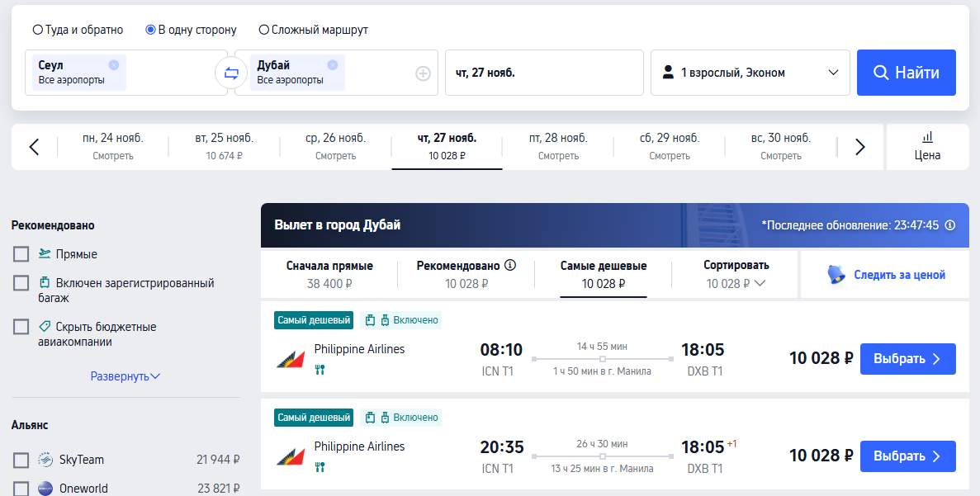Add another destination with the plus icon
The width and height of the screenshot is (980, 496).
click(423, 73)
